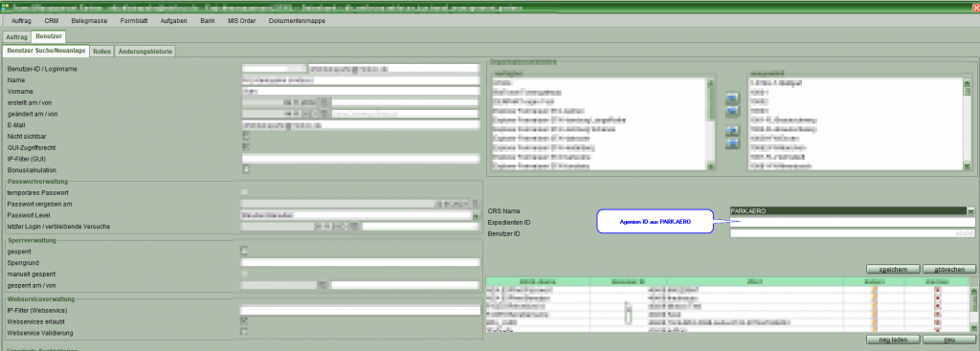Open the calendar icon beside erstellt am date
Viewport: 980px width, 351px height.
(323, 102)
